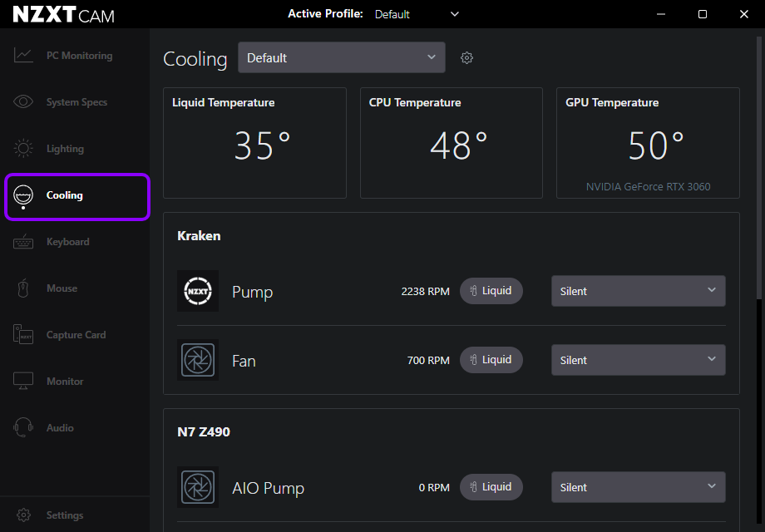This screenshot has width=765, height=532.
Task: Expand Kraken Pump Silent mode dropdown
Action: (638, 292)
